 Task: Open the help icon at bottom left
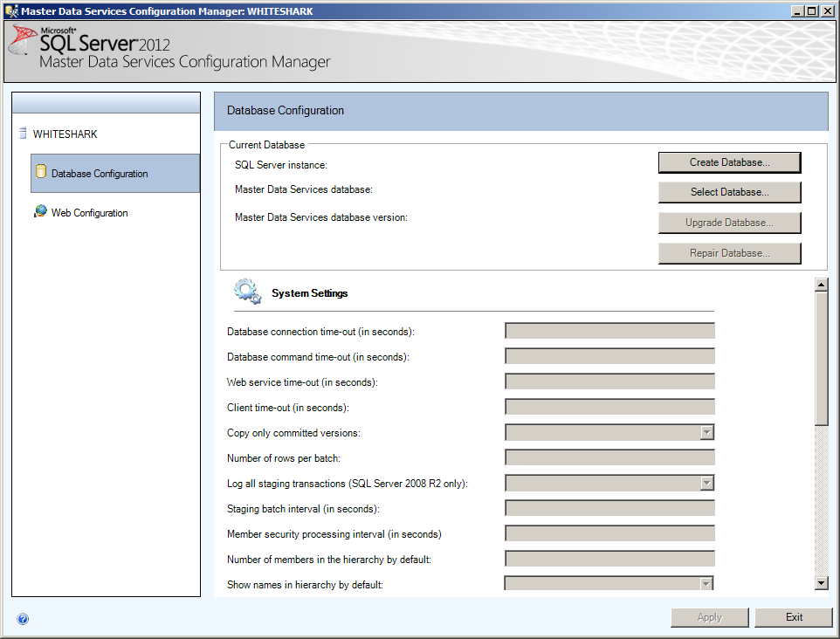[23, 618]
